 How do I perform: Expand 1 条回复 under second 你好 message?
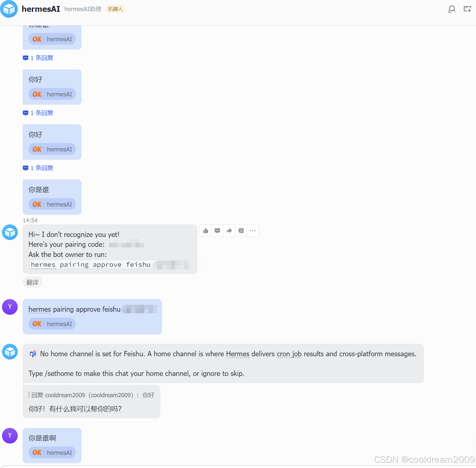(x=38, y=168)
